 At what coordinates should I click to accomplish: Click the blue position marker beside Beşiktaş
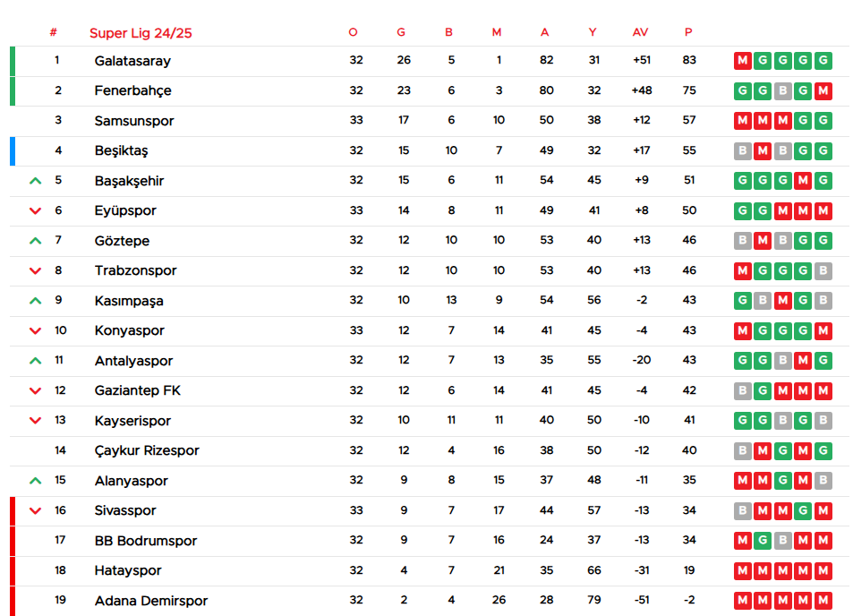click(x=13, y=150)
